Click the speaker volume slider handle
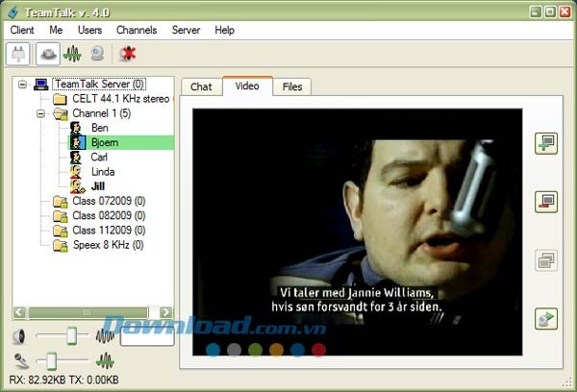This screenshot has height=392, width=577. pos(71,335)
